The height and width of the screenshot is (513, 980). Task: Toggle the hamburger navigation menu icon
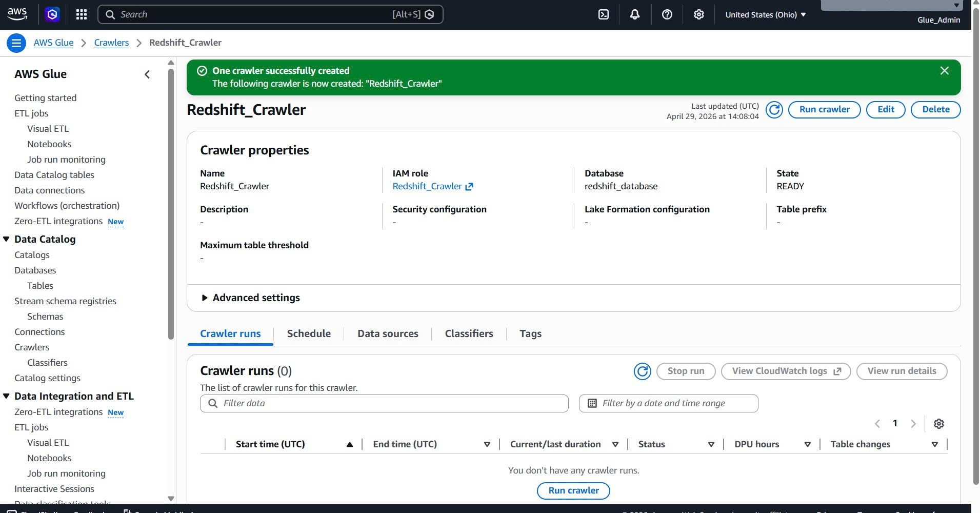tap(16, 43)
